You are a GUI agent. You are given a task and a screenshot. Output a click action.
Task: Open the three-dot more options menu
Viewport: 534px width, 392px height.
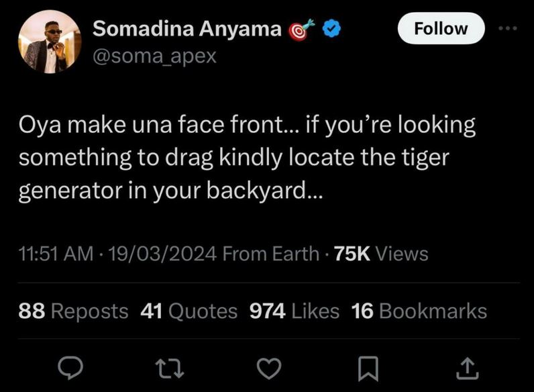pyautogui.click(x=509, y=29)
